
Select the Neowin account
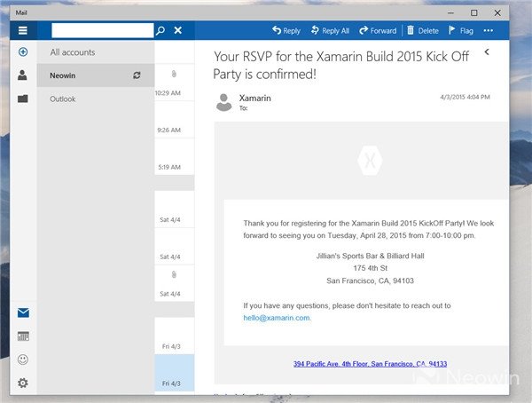96,75
